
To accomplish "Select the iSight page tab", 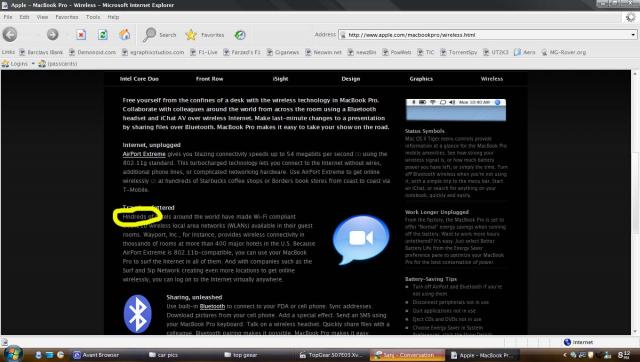I will (280, 79).
